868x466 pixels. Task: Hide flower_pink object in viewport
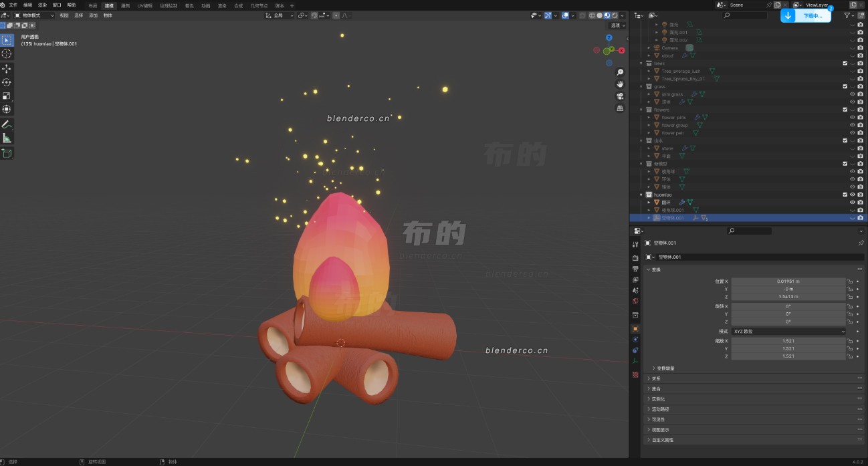(x=853, y=117)
